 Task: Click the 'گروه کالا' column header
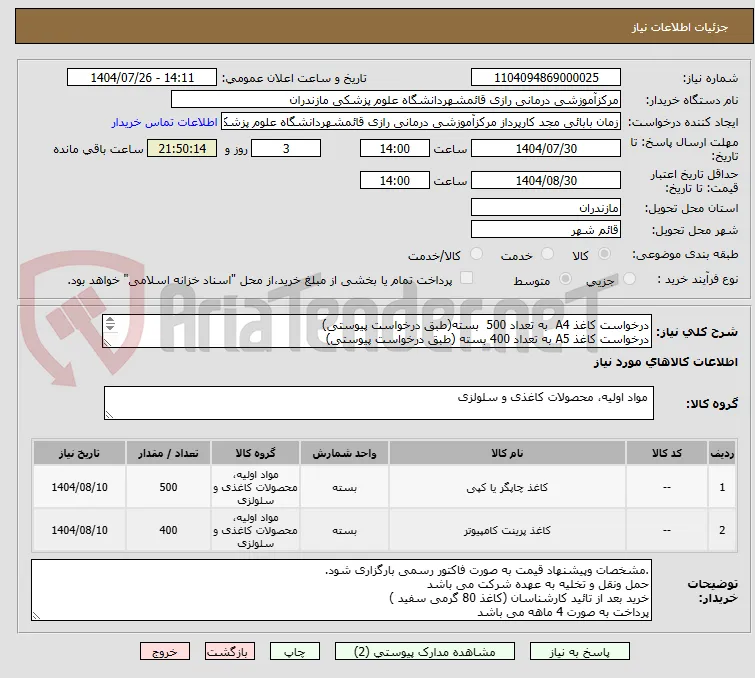click(x=255, y=453)
